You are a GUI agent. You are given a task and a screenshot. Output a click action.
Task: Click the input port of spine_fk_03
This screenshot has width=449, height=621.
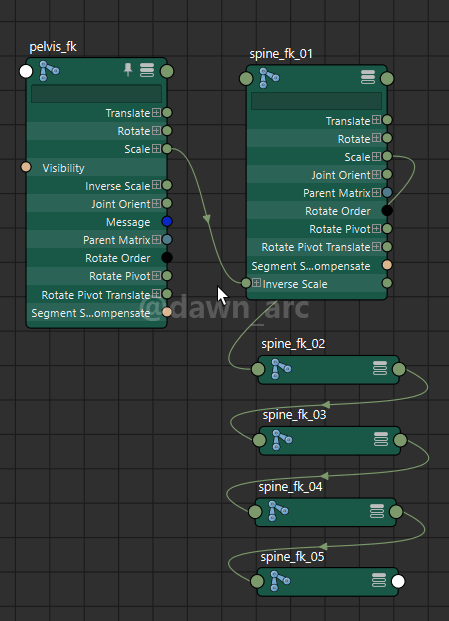click(x=259, y=440)
